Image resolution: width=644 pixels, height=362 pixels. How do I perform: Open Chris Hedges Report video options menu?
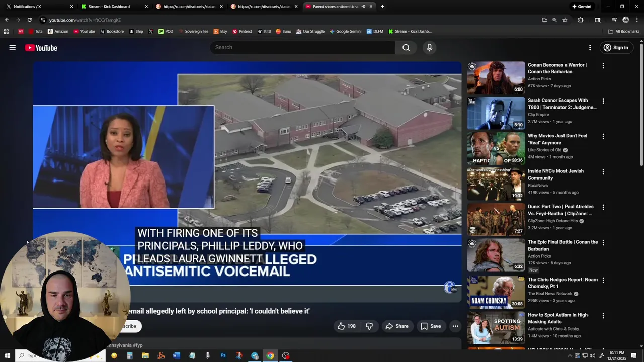coord(603,280)
